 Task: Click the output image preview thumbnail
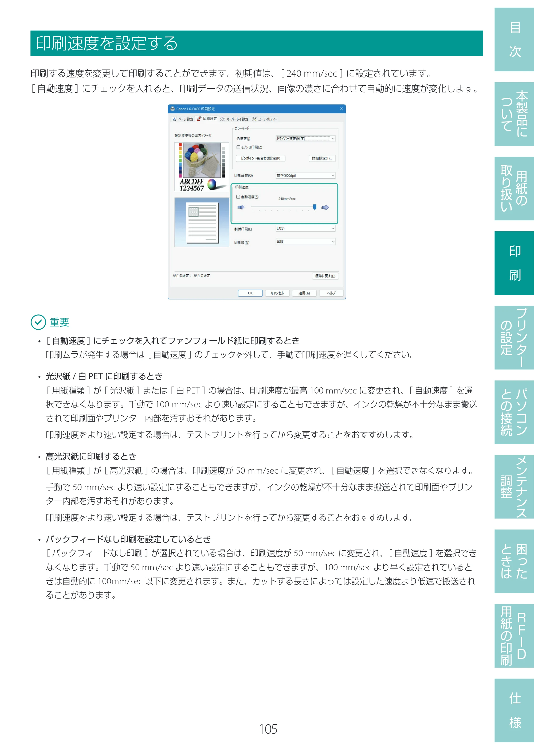pyautogui.click(x=202, y=167)
